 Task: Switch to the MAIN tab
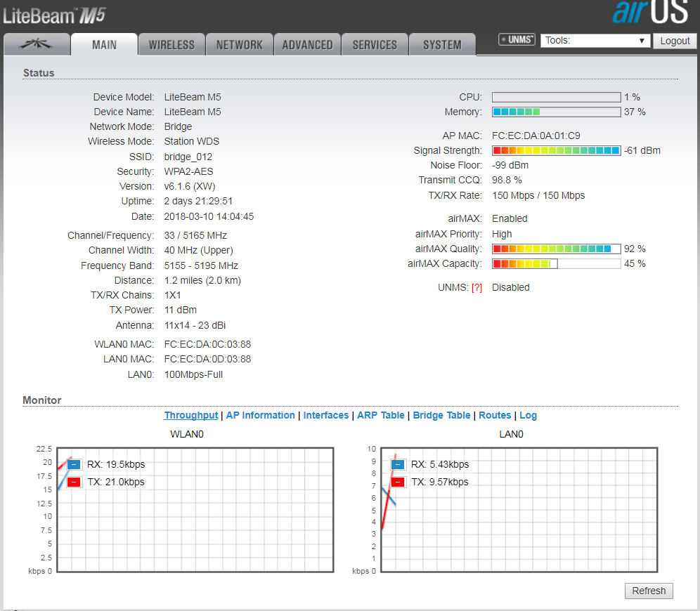(x=104, y=45)
